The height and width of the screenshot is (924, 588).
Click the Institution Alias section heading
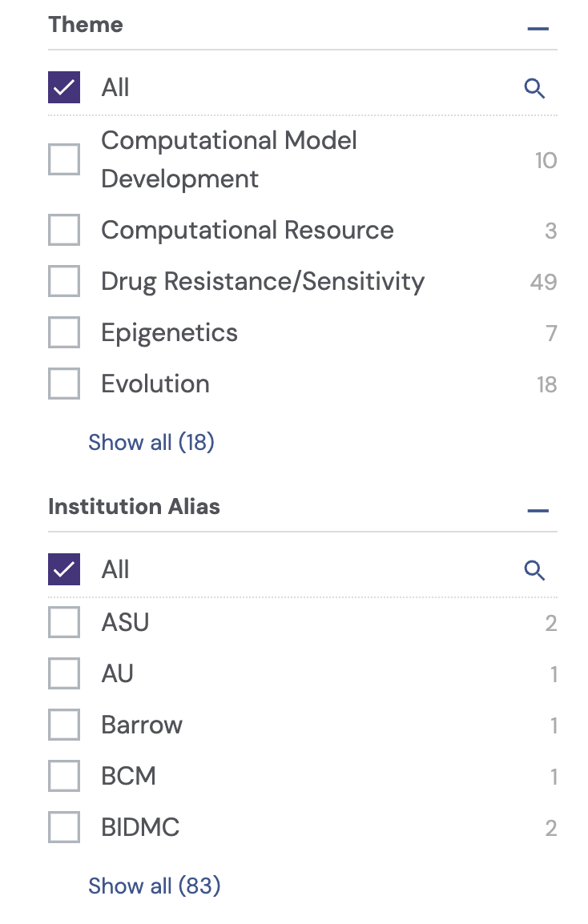pos(134,507)
